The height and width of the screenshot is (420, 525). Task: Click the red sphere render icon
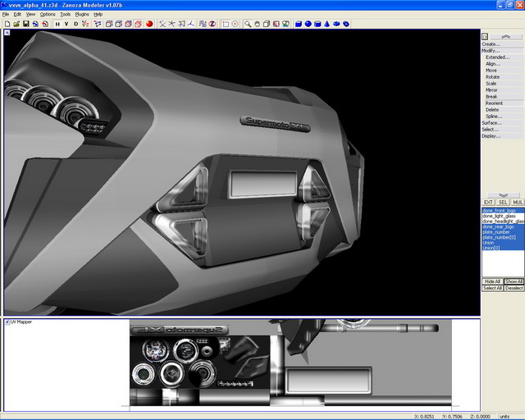click(149, 24)
